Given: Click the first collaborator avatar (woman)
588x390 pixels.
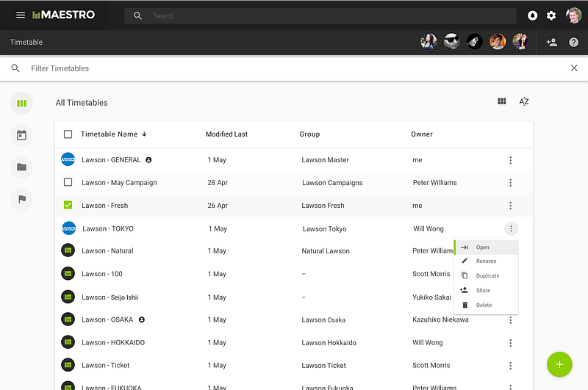Looking at the screenshot, I should tap(429, 42).
